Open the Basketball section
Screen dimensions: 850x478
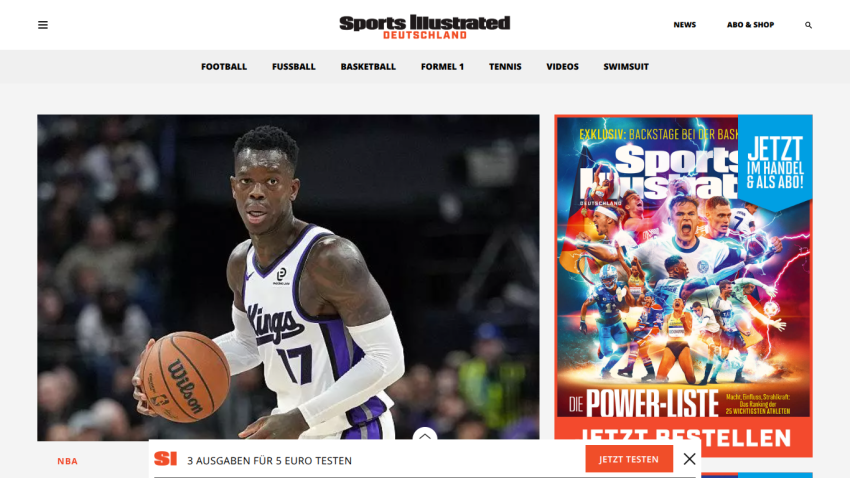368,67
